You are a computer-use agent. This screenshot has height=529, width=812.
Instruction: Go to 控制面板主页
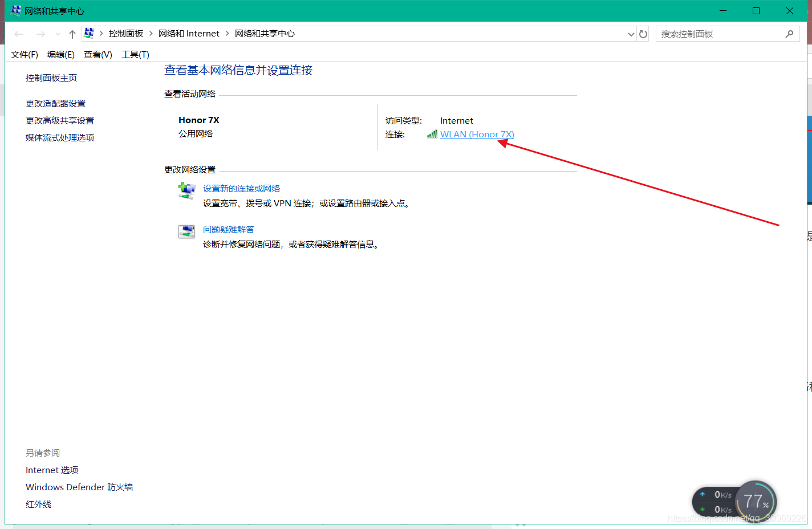pyautogui.click(x=51, y=78)
